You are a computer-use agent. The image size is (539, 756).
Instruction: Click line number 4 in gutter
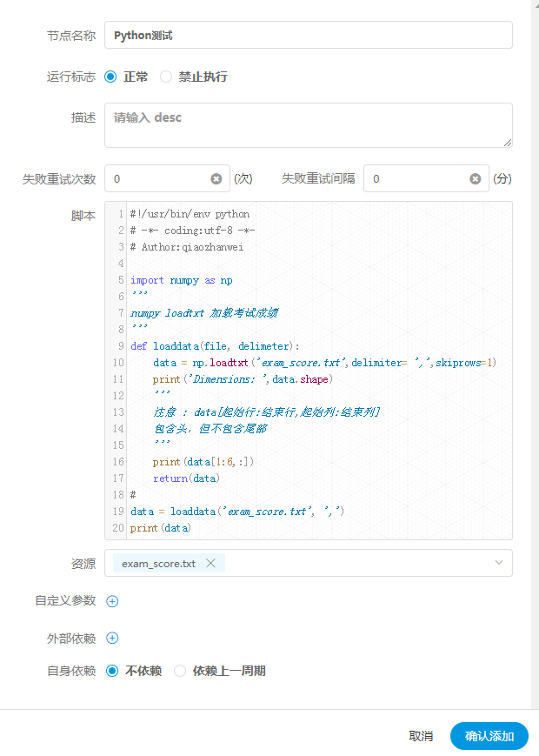(121, 264)
